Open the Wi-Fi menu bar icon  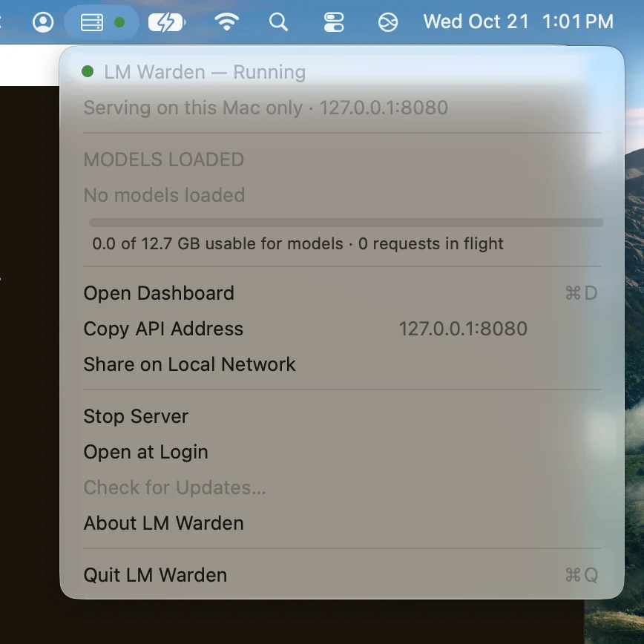click(227, 22)
